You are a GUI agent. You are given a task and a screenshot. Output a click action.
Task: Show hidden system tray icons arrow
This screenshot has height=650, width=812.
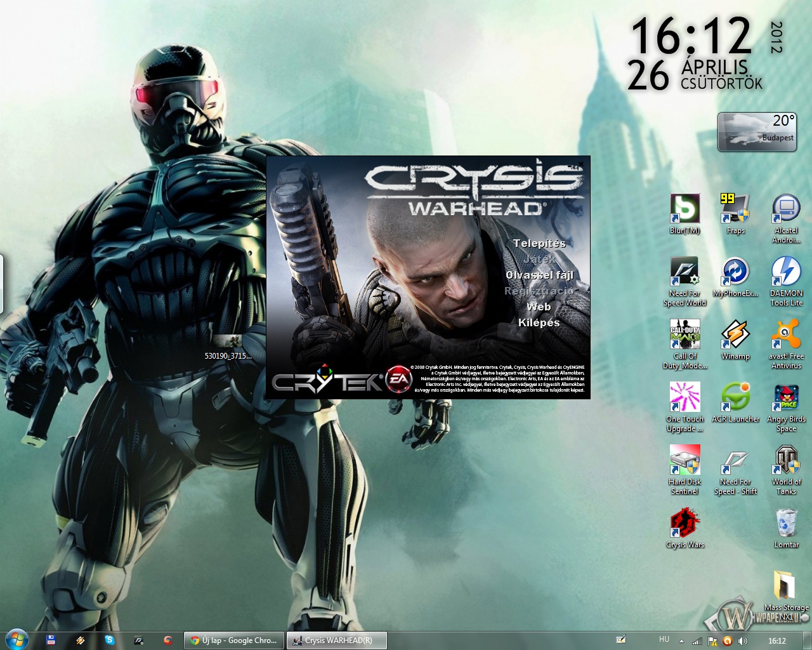click(682, 641)
